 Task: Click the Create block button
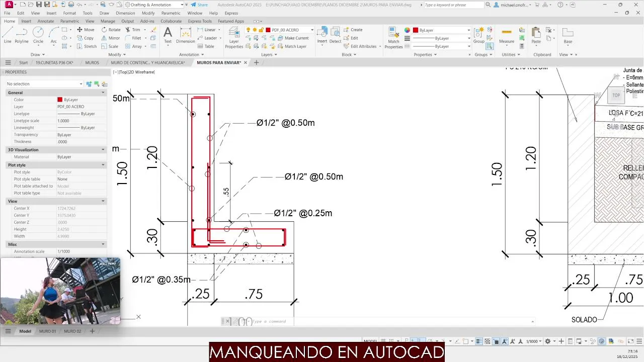pos(353,30)
